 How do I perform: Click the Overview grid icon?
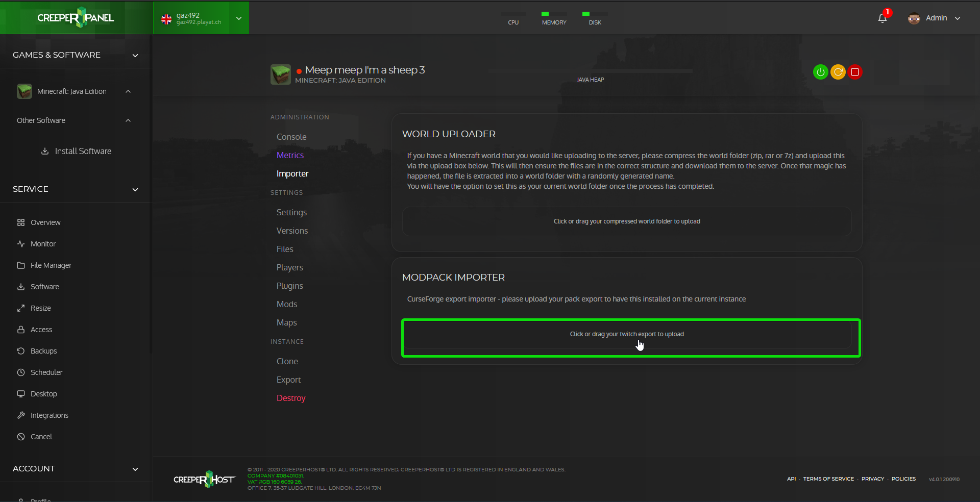(21, 222)
